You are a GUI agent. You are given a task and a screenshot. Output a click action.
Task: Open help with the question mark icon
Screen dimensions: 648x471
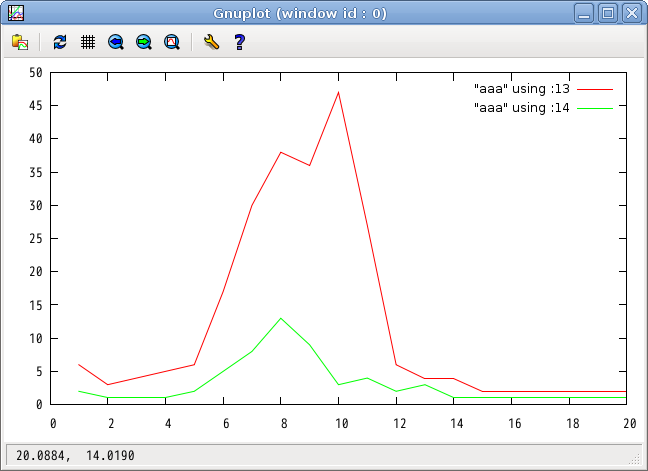(x=239, y=42)
